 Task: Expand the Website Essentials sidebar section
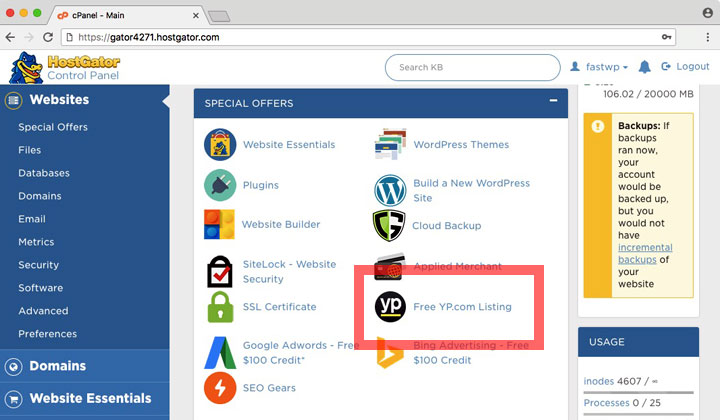click(x=84, y=398)
